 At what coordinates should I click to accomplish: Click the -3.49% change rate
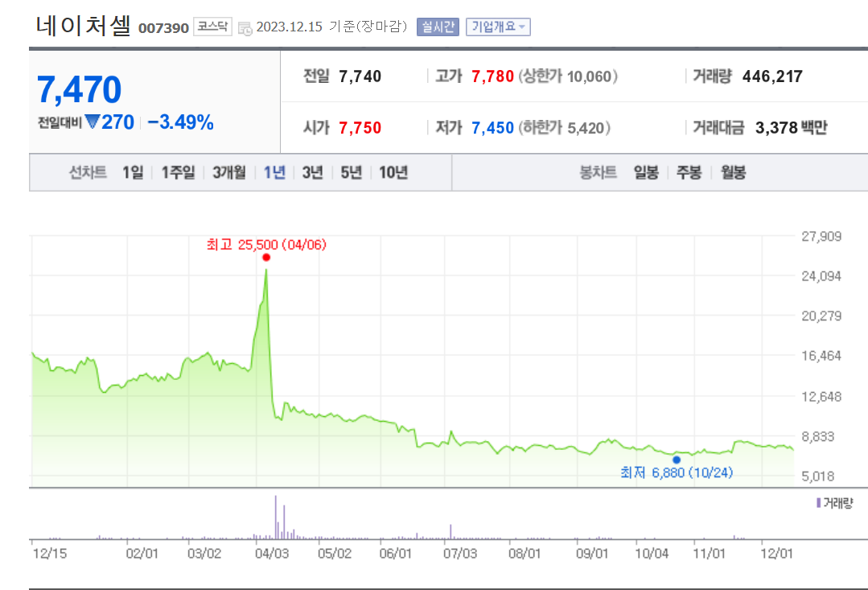(x=180, y=122)
